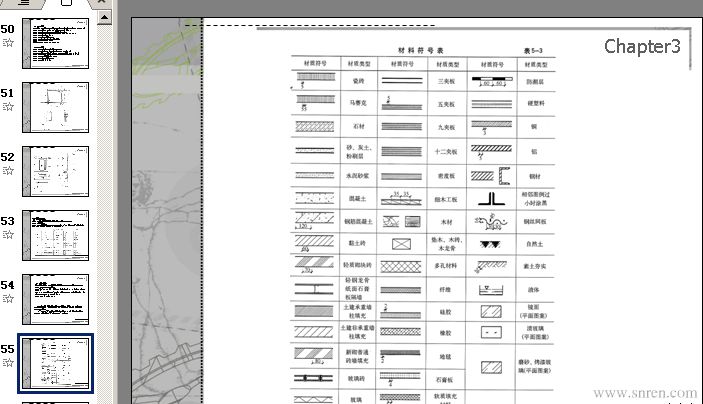The image size is (703, 404).
Task: Click the animation star icon under slide 55
Action: [8, 362]
